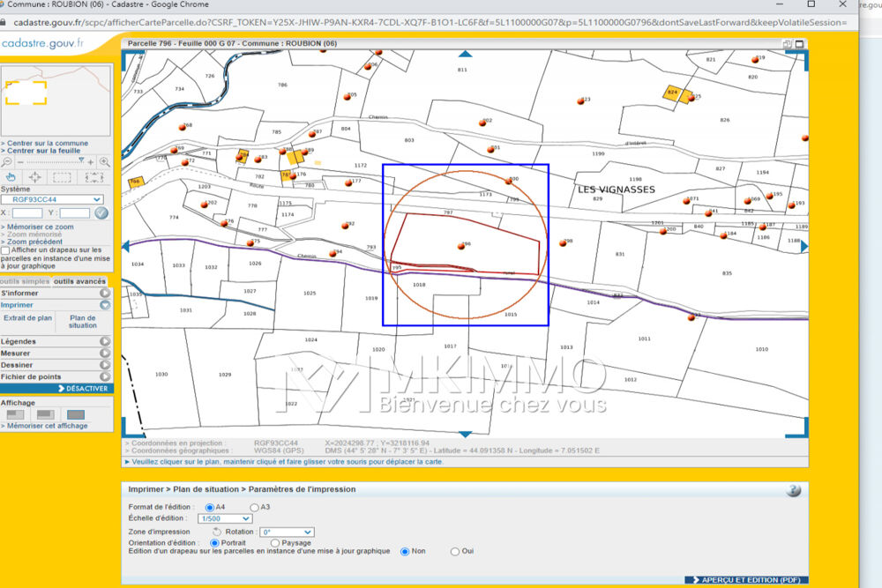Image resolution: width=882 pixels, height=588 pixels.
Task: Open the help question mark icon
Action: (x=794, y=491)
